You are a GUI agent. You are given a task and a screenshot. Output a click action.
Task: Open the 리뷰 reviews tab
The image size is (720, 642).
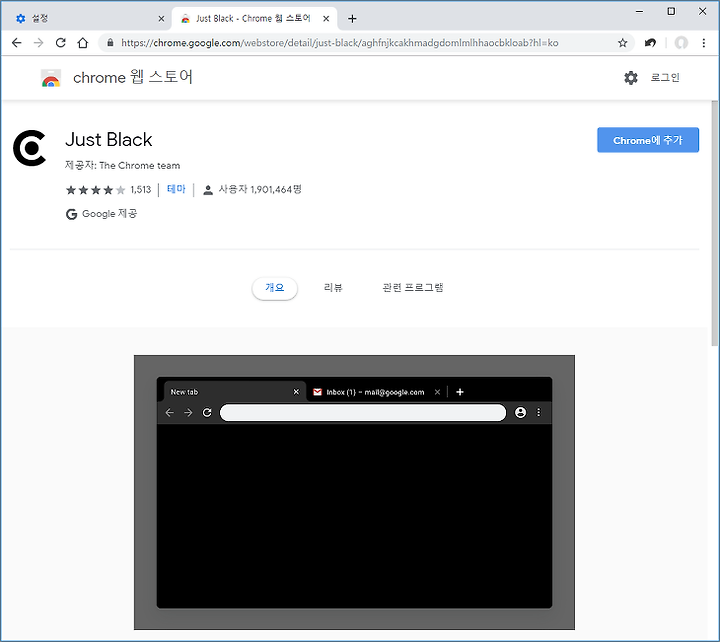(x=333, y=288)
